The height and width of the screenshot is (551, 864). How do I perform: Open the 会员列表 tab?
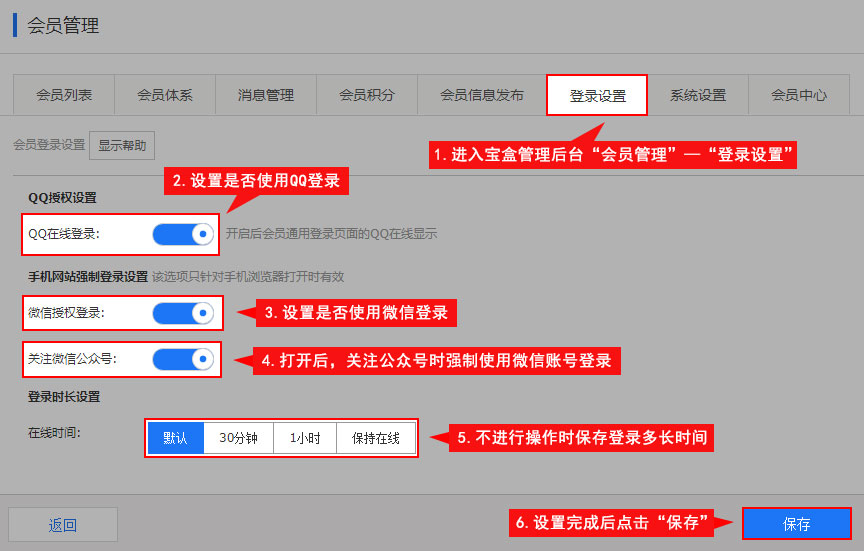click(x=64, y=95)
